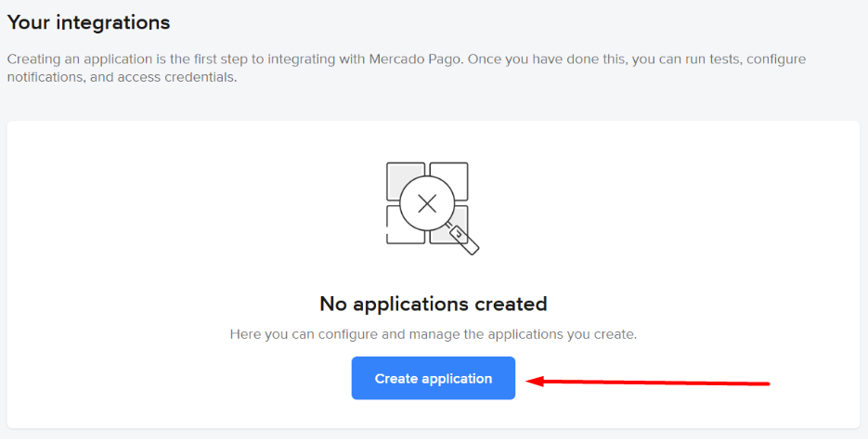Image resolution: width=868 pixels, height=441 pixels.
Task: Click the Create application button
Action: pyautogui.click(x=433, y=378)
